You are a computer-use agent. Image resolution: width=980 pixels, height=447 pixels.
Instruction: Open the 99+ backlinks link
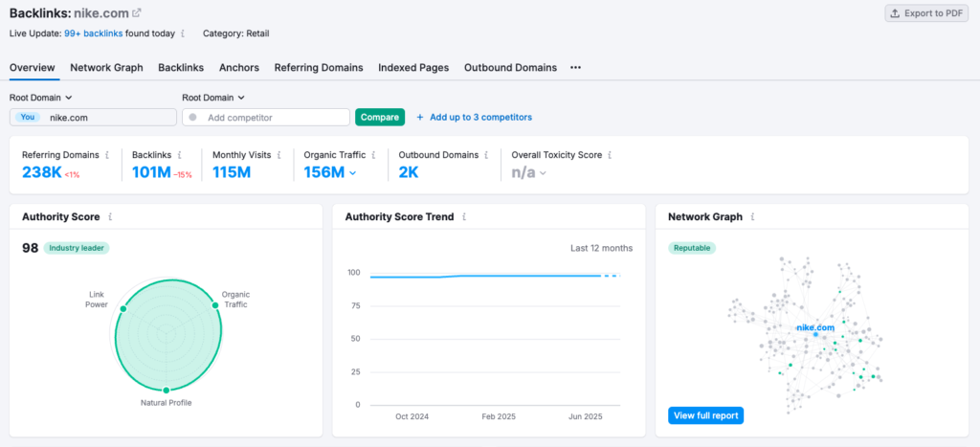(93, 34)
